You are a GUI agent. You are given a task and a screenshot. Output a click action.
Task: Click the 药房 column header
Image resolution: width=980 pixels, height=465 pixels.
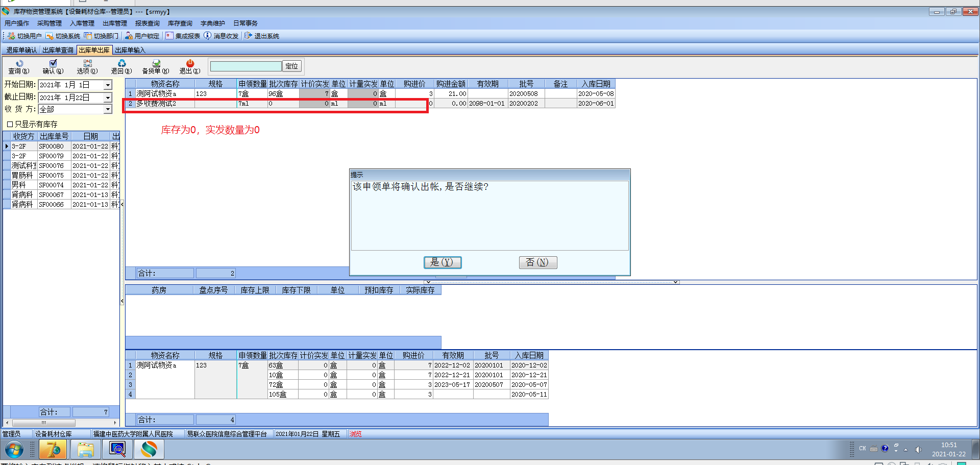(159, 290)
